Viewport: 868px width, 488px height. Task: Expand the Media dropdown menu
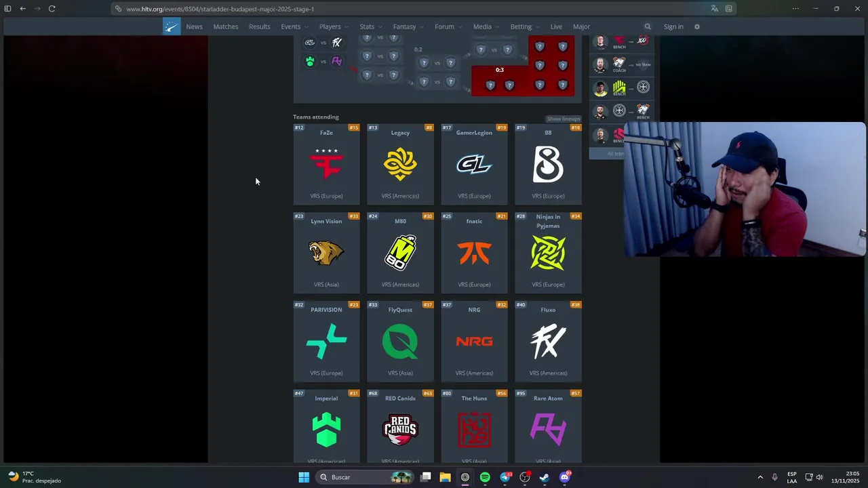coord(486,26)
